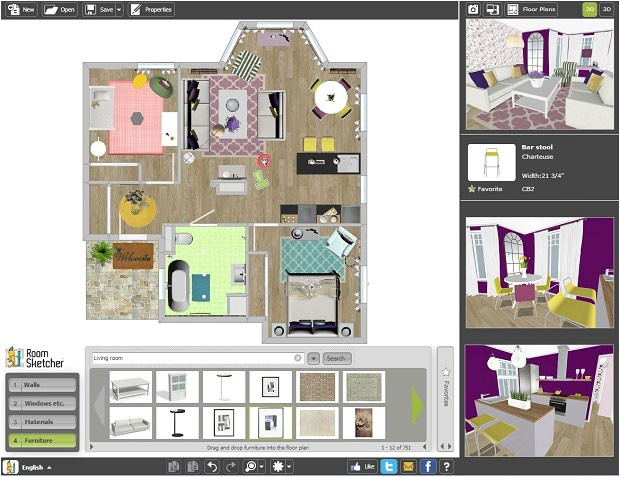Switch to 3D view mode
Screen dimensions: 620x477
click(606, 9)
